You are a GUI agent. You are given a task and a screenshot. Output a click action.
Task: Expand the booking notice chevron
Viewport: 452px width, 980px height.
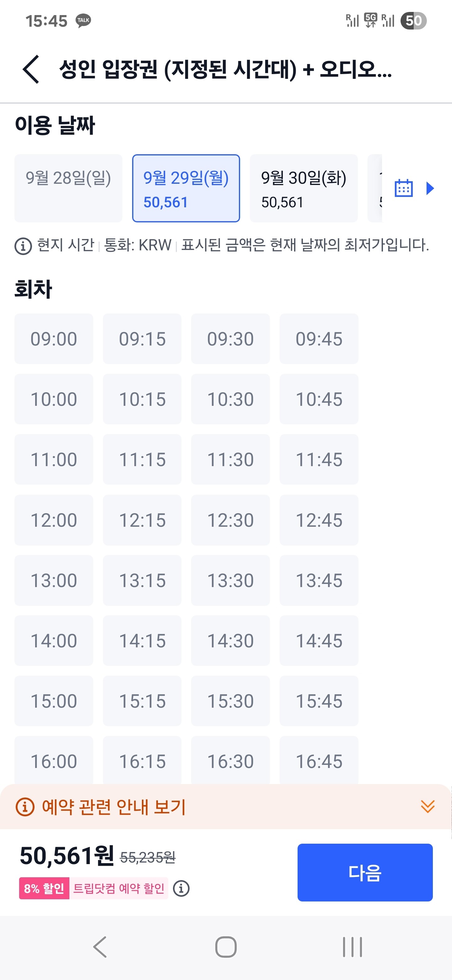(428, 807)
